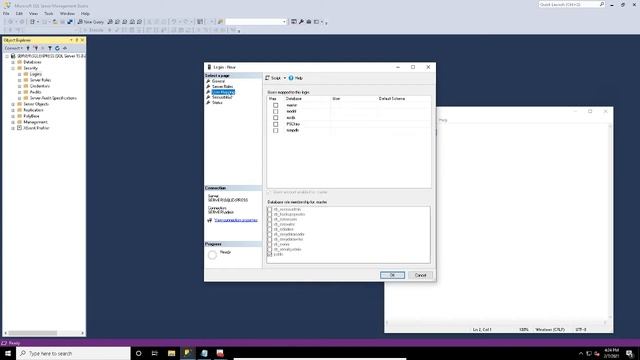Image resolution: width=640 pixels, height=360 pixels.
Task: Toggle the db_owner role checkbox
Action: point(269,244)
